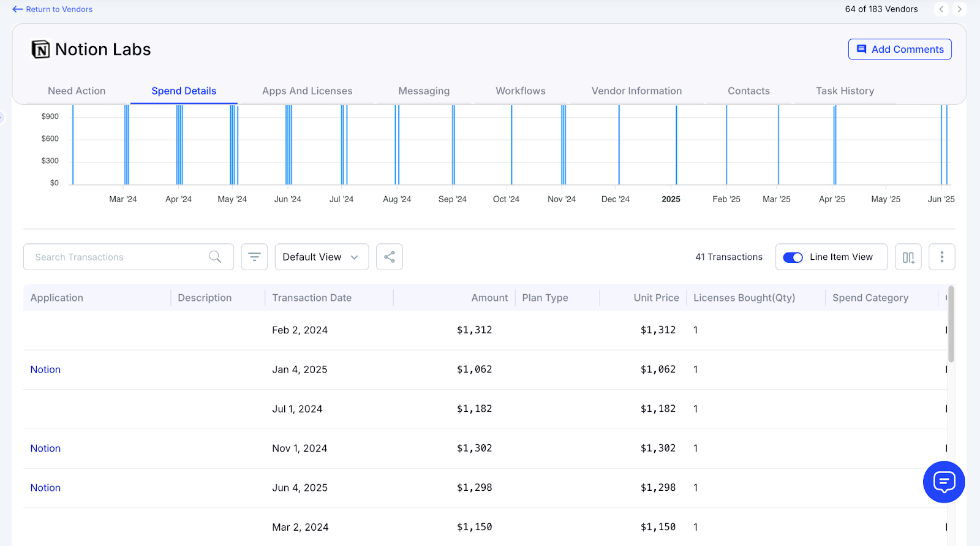Click the Oct '24 spend bar in chart

512,145
